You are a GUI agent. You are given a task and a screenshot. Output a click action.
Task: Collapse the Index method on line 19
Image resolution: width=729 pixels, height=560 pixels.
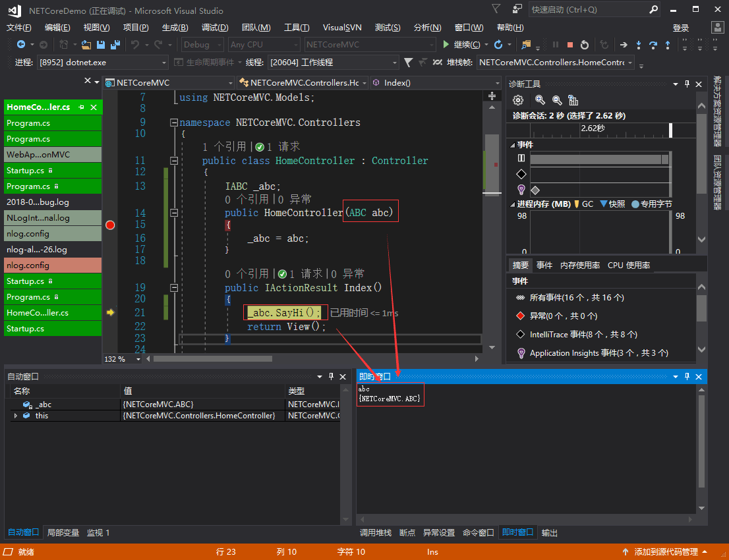tap(174, 288)
